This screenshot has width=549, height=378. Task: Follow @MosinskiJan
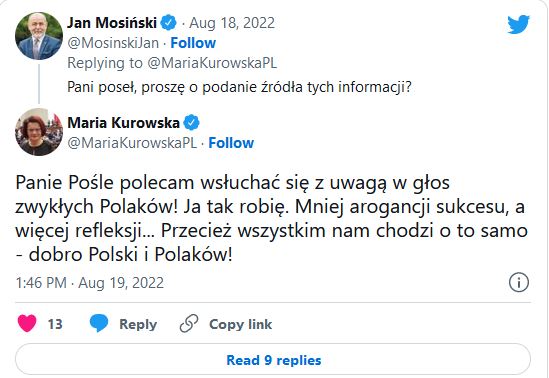tap(193, 43)
